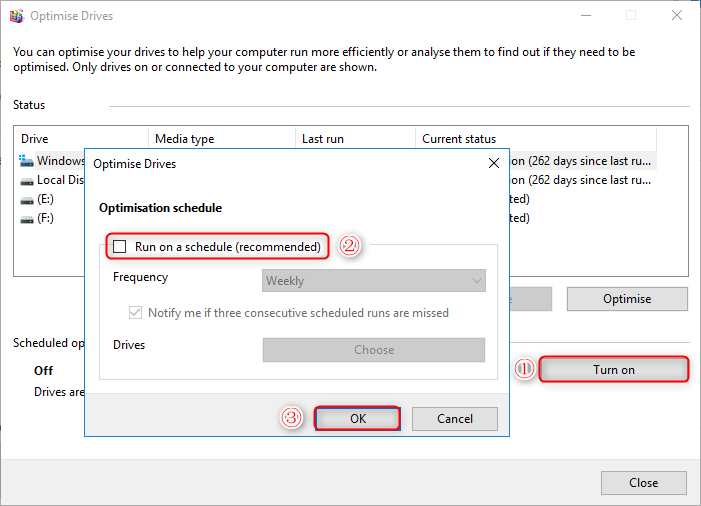Sort by the Media type column header
The height and width of the screenshot is (506, 701).
[220, 139]
